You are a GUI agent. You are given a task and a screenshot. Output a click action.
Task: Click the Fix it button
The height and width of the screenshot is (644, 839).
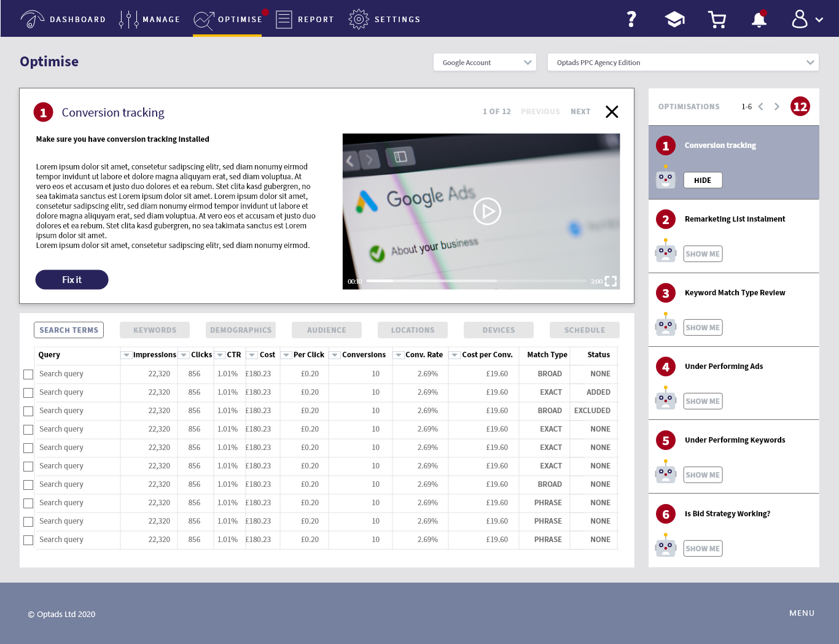click(x=72, y=280)
